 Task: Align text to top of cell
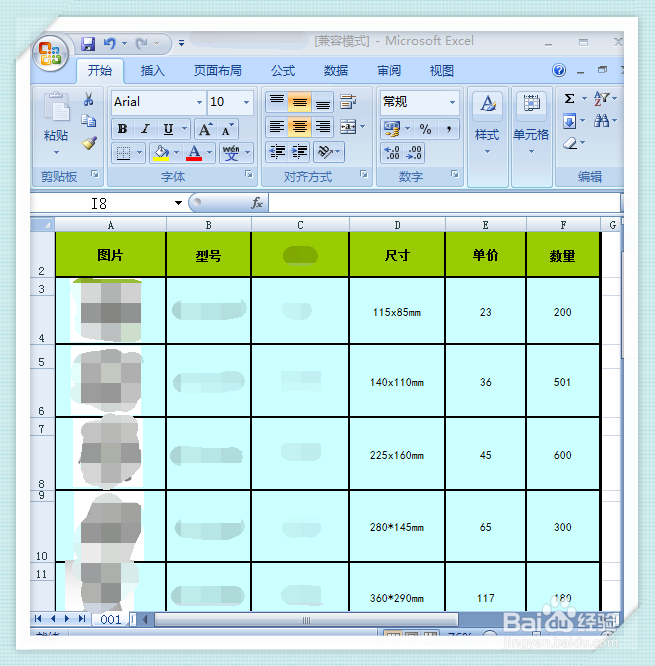click(277, 102)
